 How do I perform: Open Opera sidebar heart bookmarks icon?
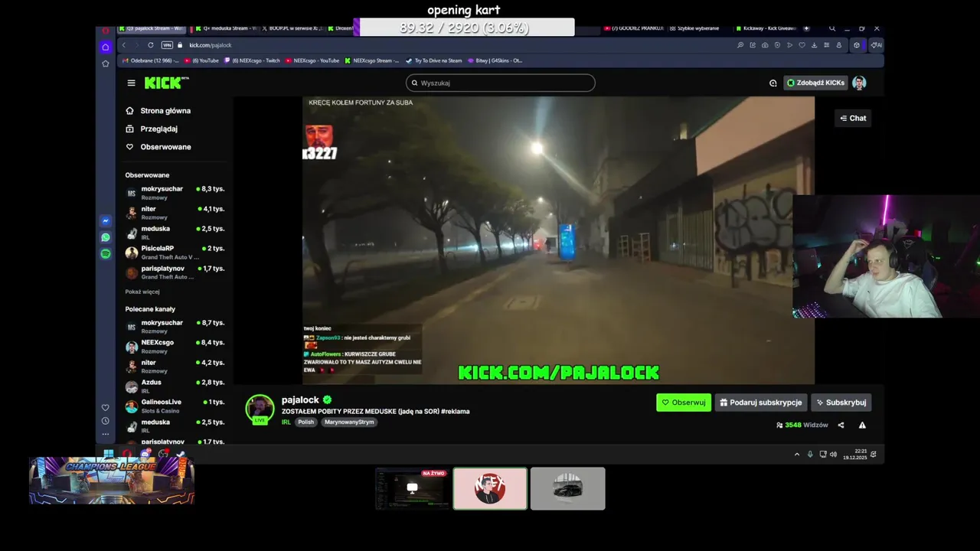106,407
